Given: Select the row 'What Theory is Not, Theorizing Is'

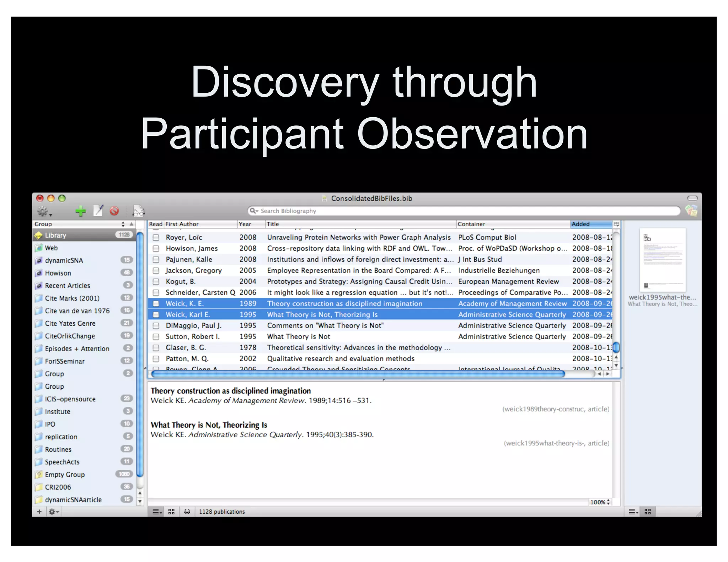Looking at the screenshot, I should pyautogui.click(x=380, y=315).
